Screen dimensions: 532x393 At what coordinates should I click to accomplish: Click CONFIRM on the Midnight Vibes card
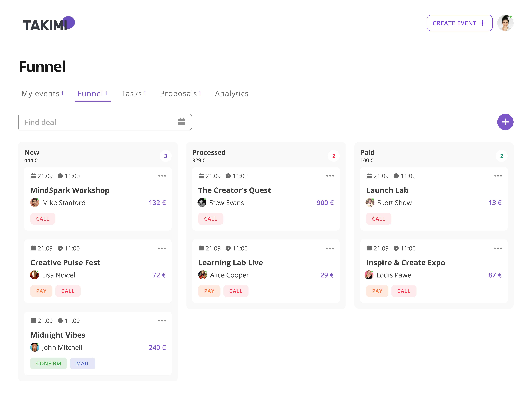pos(49,363)
